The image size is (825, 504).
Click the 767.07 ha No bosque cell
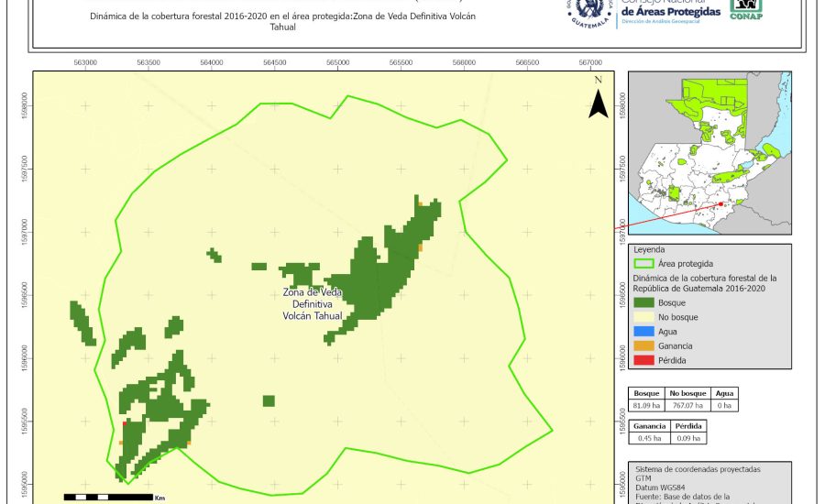[684, 406]
